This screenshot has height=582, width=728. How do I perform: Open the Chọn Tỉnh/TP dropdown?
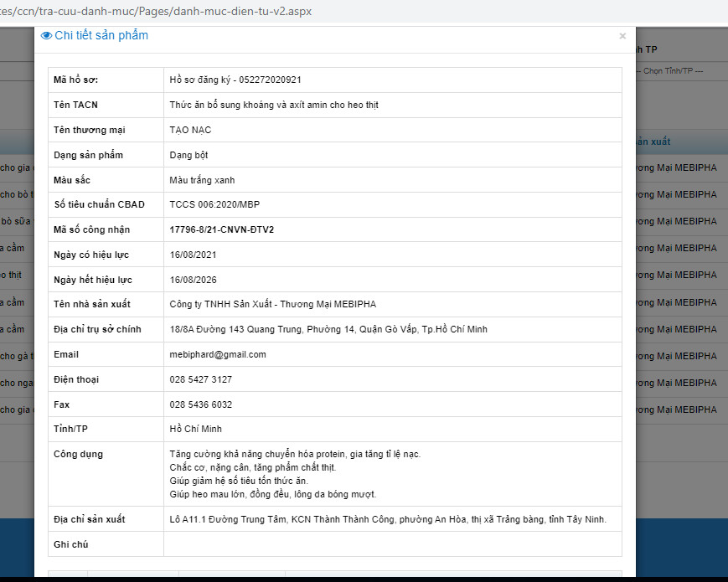(672, 71)
